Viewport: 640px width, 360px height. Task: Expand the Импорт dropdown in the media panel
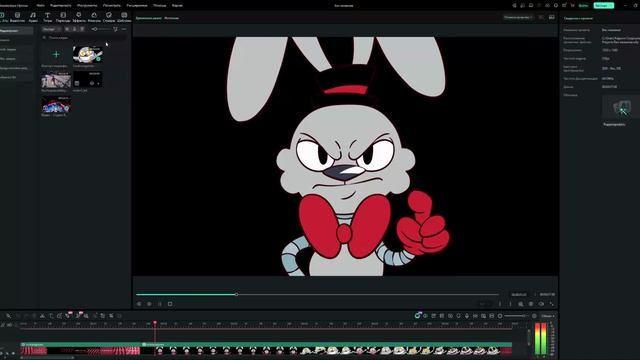(x=52, y=29)
